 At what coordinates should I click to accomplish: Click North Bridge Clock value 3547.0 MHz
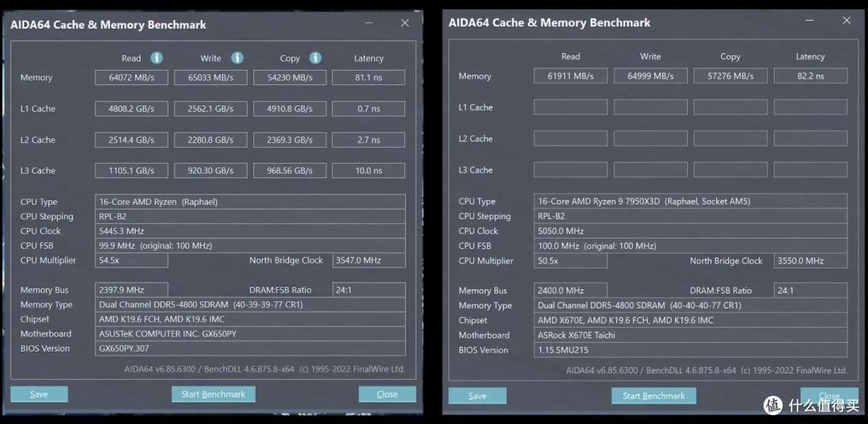coord(369,260)
